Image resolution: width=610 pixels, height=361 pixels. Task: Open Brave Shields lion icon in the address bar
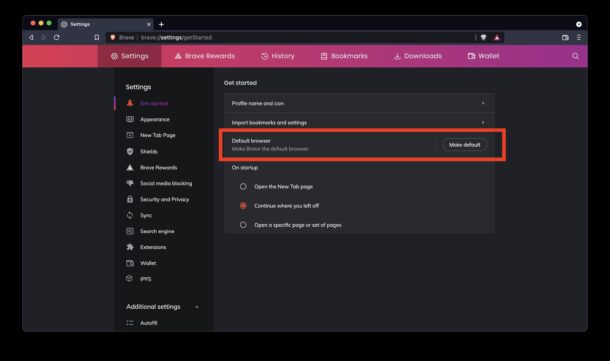pos(483,37)
